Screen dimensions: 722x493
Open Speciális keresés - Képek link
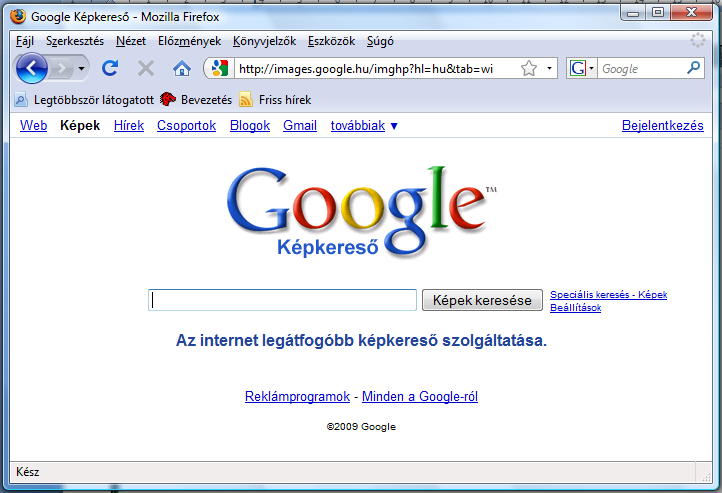click(x=608, y=295)
